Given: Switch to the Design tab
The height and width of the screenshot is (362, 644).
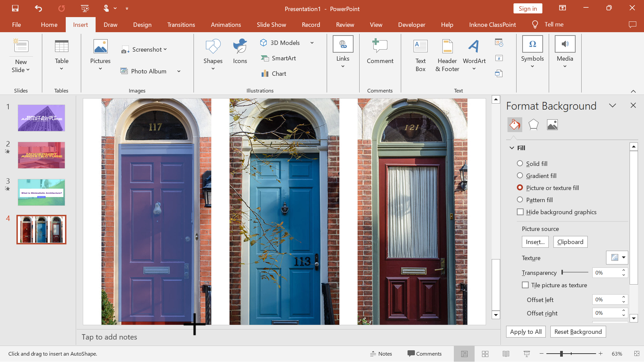Looking at the screenshot, I should click(x=143, y=24).
